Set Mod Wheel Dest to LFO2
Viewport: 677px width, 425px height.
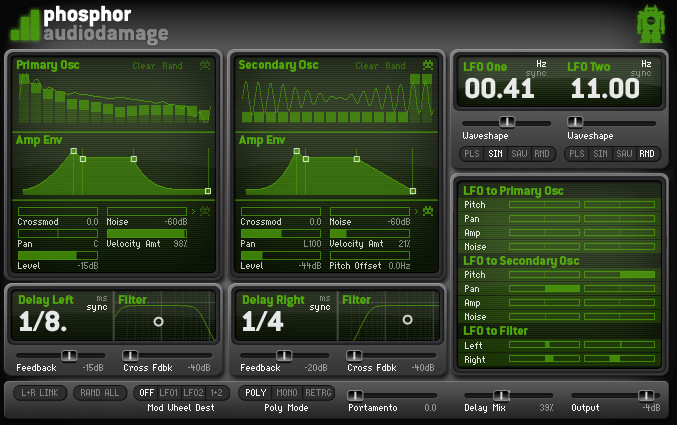(x=193, y=393)
